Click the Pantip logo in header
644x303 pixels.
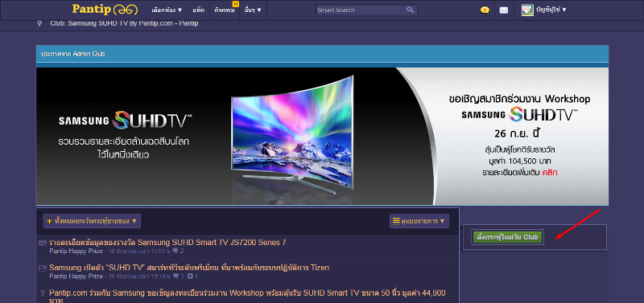coord(105,9)
